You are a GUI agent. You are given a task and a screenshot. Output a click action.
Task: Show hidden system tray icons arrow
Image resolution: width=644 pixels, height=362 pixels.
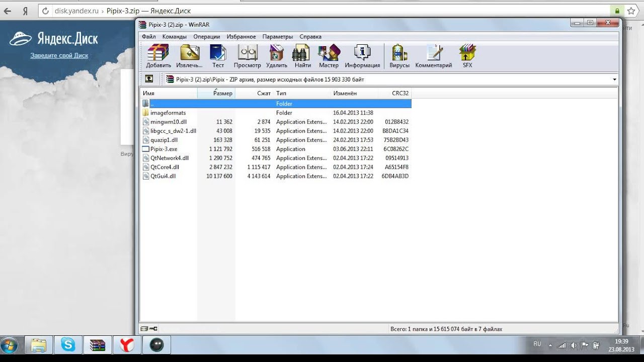point(551,345)
